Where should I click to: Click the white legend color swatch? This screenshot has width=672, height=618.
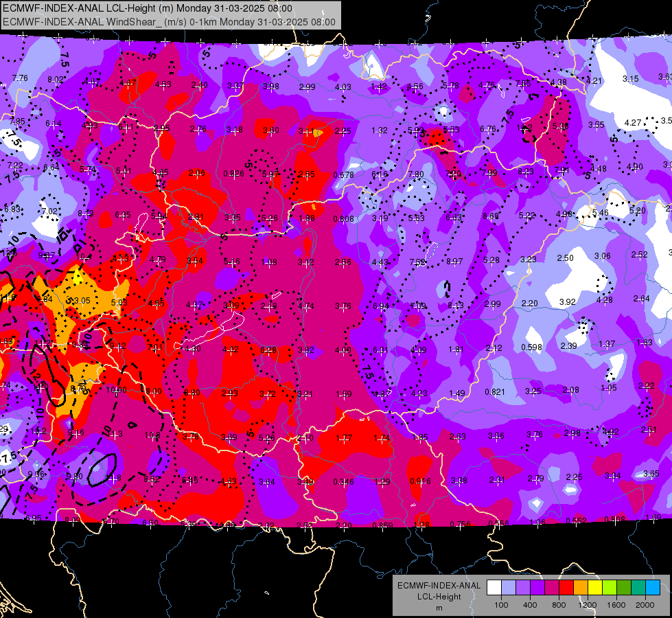pos(494,588)
